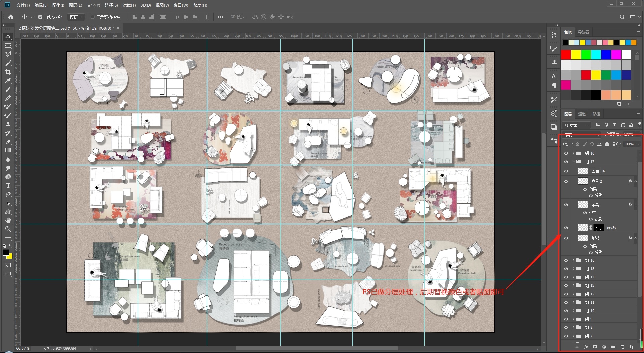The width and height of the screenshot is (644, 353).
Task: Open the 类型 filter dropdown
Action: click(577, 125)
